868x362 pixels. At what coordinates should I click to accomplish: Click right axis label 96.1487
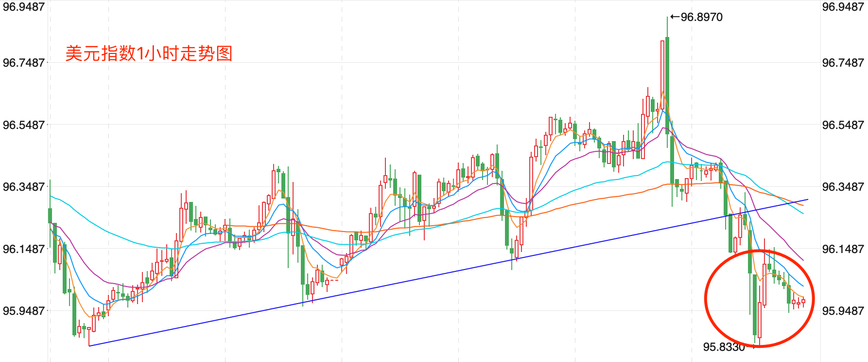tap(843, 249)
